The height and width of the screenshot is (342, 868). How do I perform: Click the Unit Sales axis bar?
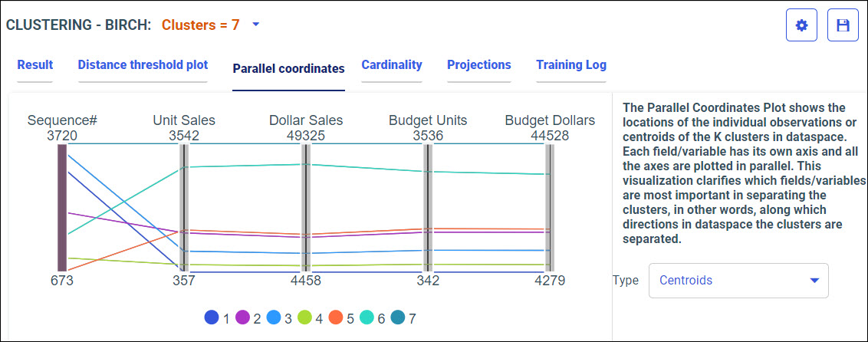coord(184,207)
